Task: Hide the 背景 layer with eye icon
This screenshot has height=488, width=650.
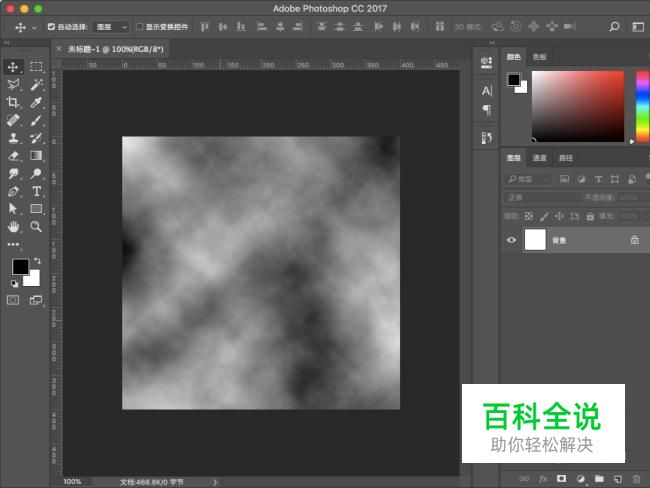Action: point(512,240)
